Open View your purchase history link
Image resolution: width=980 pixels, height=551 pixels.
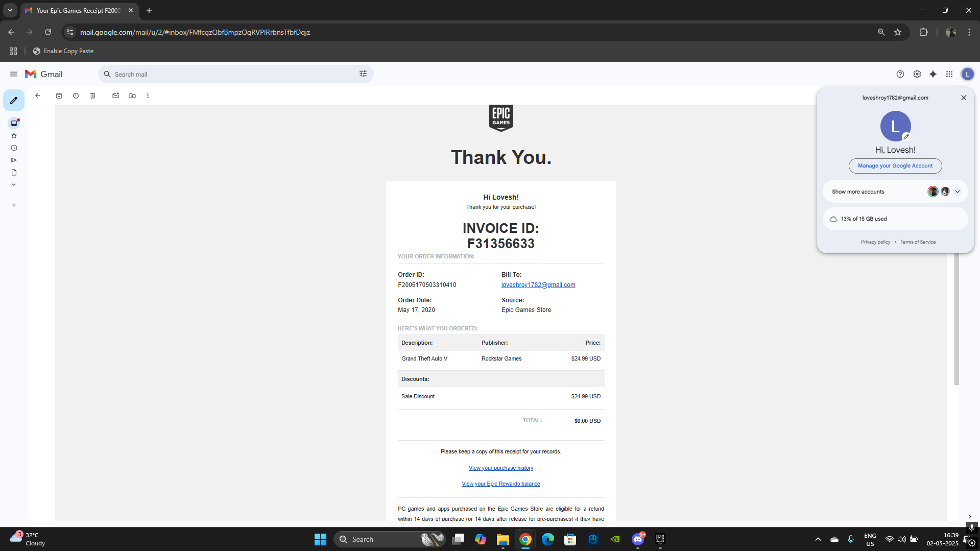(x=500, y=468)
